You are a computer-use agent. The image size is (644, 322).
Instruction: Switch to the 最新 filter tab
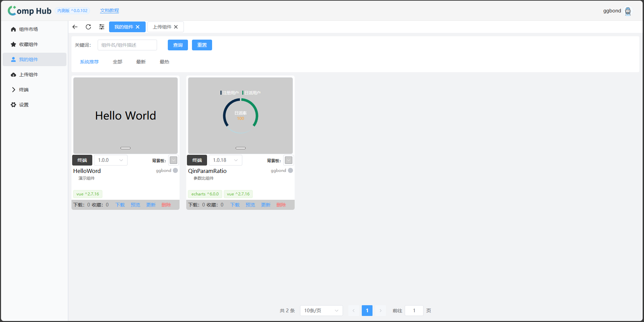[x=141, y=62]
